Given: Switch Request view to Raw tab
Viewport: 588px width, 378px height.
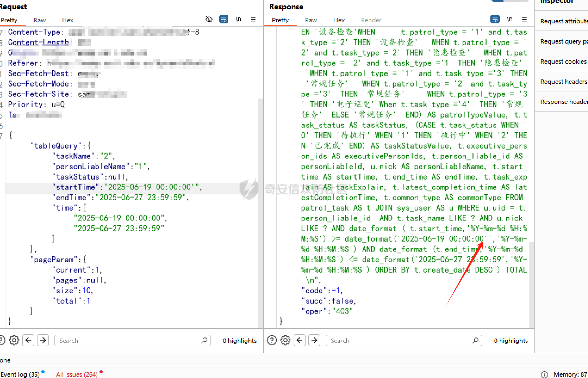Looking at the screenshot, I should [x=40, y=20].
